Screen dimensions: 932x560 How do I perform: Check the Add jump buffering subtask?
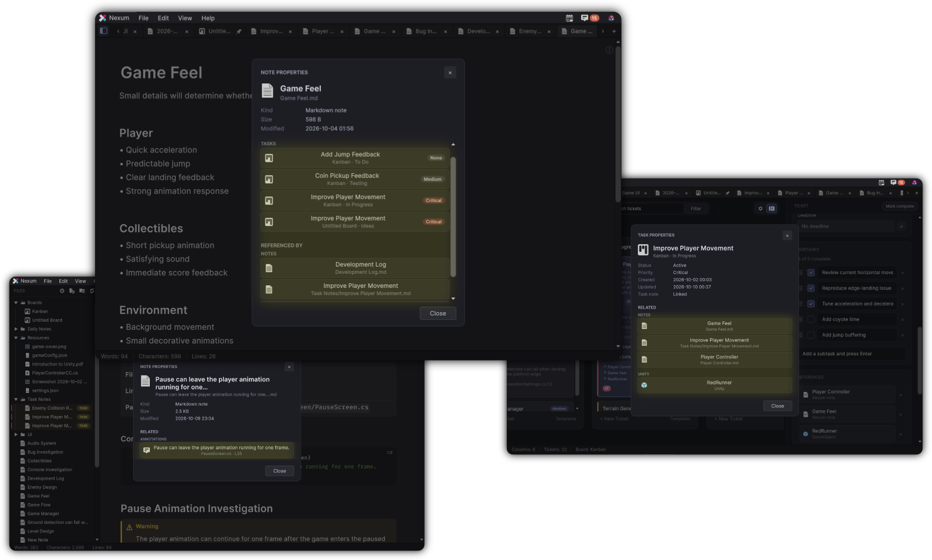(x=811, y=335)
